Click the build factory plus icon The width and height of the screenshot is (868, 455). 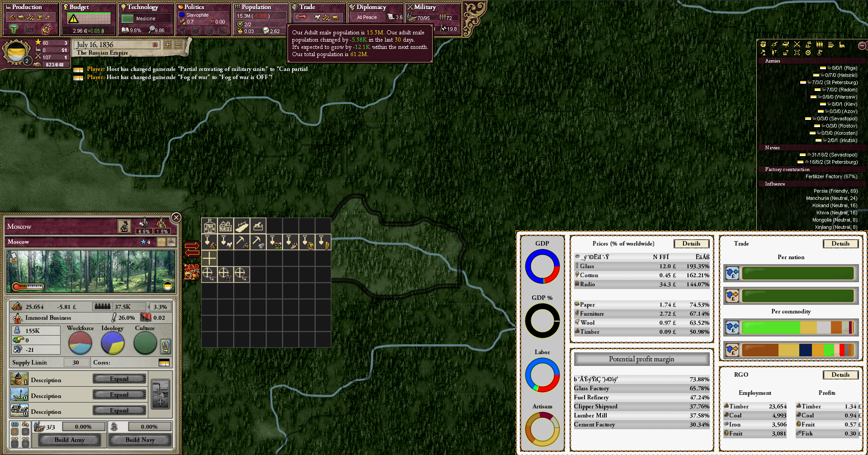coord(160,394)
